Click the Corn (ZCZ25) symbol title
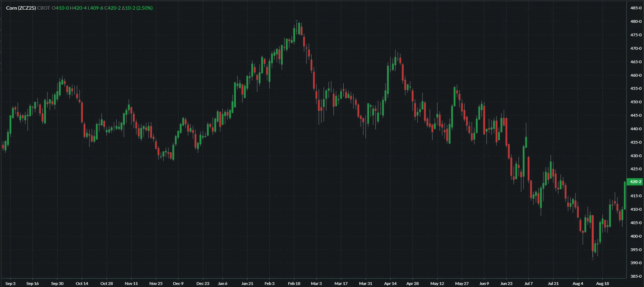644x287 pixels. click(x=21, y=8)
